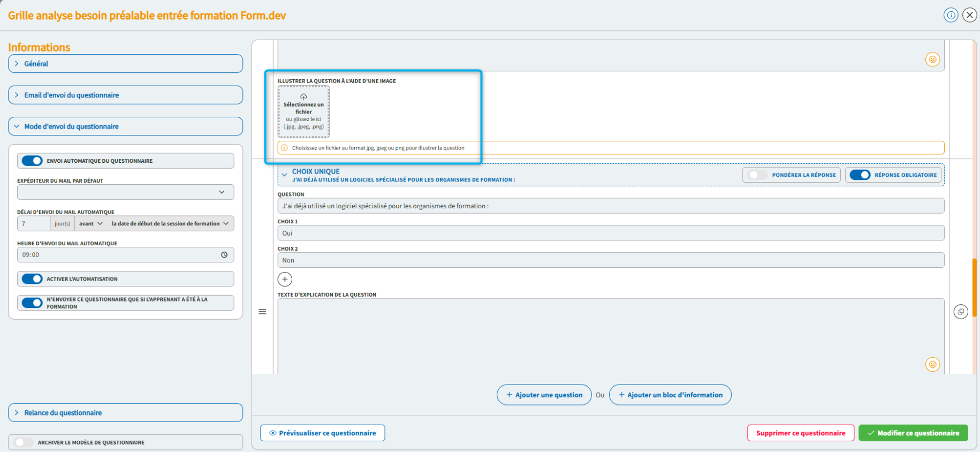The height and width of the screenshot is (452, 980).
Task: Click the Choix 1 input field
Action: [x=610, y=233]
